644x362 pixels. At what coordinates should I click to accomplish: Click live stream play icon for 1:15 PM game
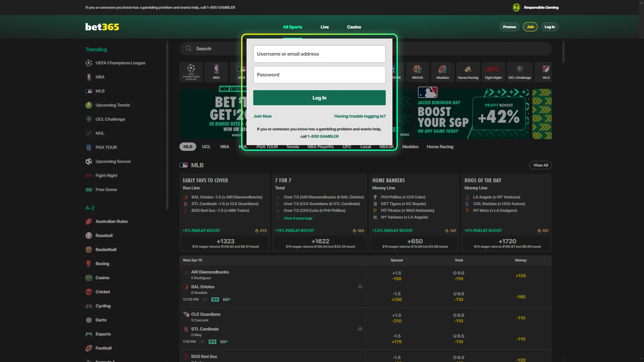[202, 342]
